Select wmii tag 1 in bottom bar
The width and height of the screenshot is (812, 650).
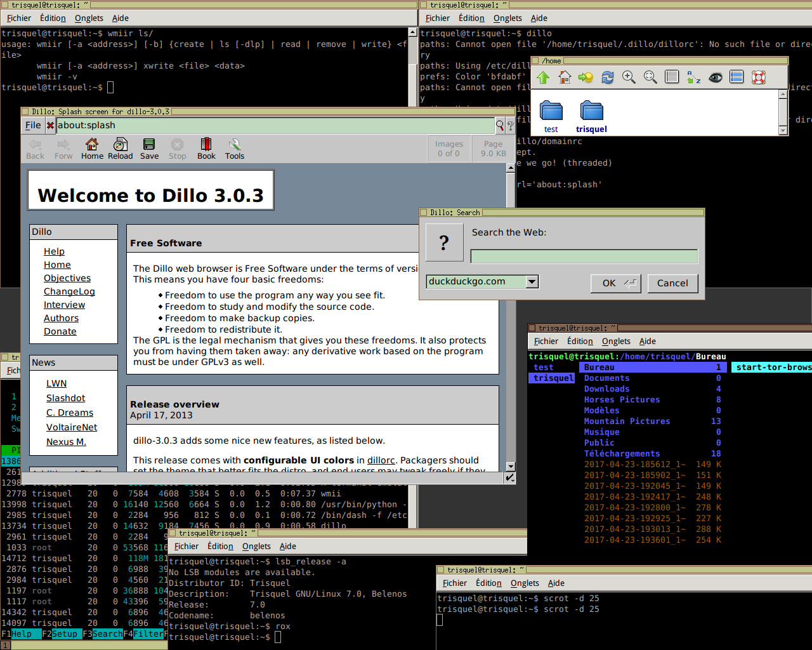coord(5,645)
